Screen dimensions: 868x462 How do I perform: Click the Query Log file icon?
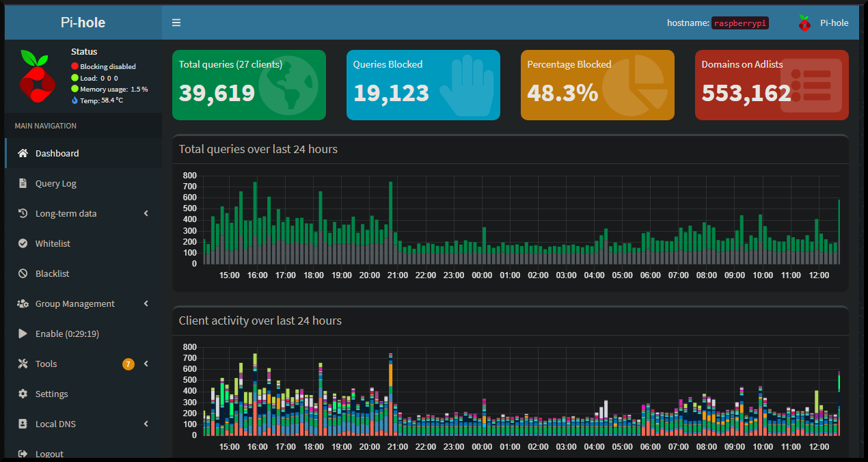point(23,183)
